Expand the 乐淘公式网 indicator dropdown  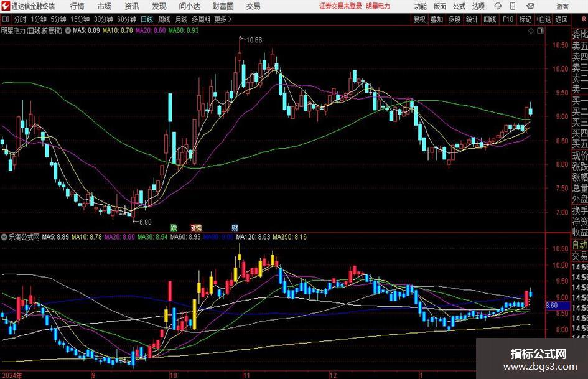pyautogui.click(x=4, y=237)
